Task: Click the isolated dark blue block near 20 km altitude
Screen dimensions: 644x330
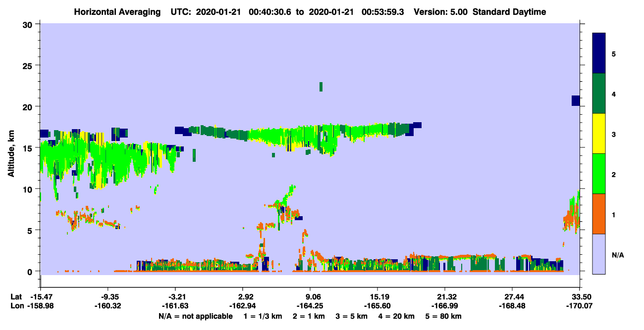Action: [576, 100]
